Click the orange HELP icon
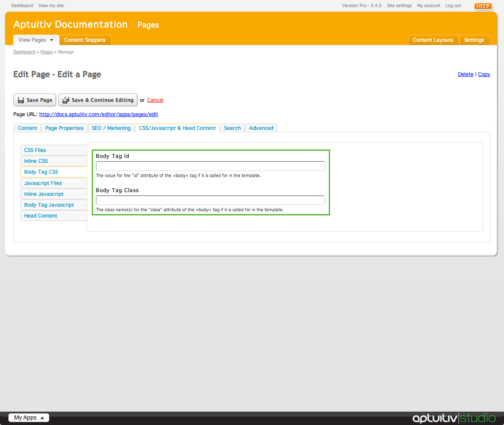This screenshot has height=425, width=504. (483, 6)
